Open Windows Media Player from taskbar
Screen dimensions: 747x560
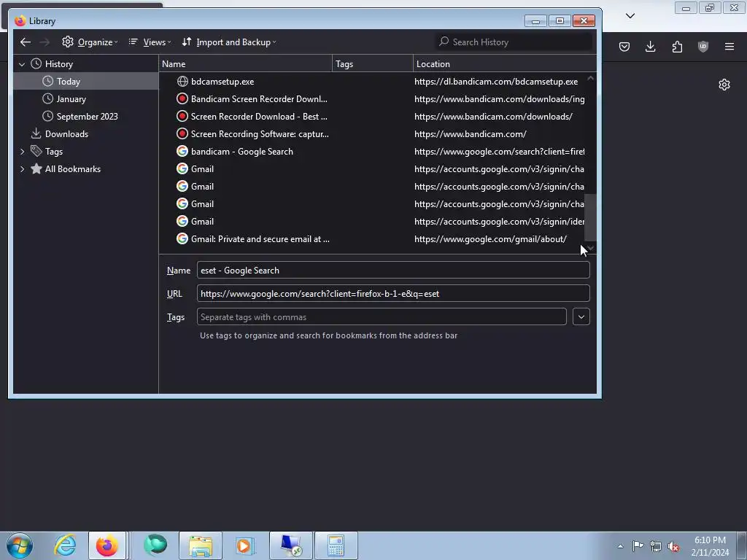[245, 545]
